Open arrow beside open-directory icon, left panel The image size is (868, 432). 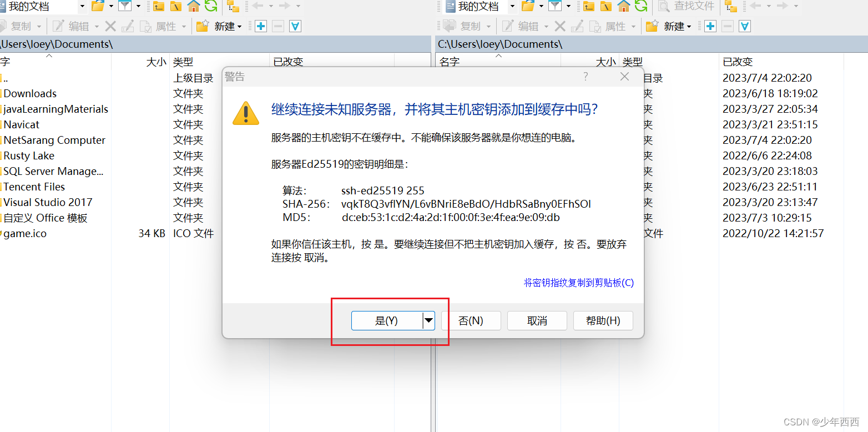point(111,6)
